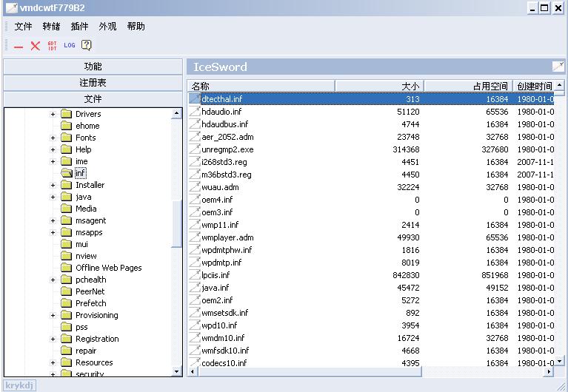Click the folder icon for nview
Image resolution: width=568 pixels, height=392 pixels.
[67, 256]
